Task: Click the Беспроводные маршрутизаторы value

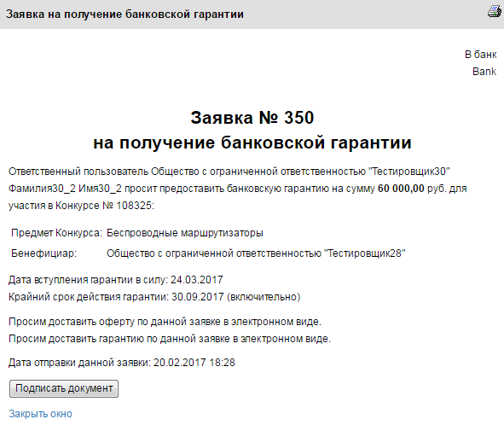Action: click(x=185, y=233)
